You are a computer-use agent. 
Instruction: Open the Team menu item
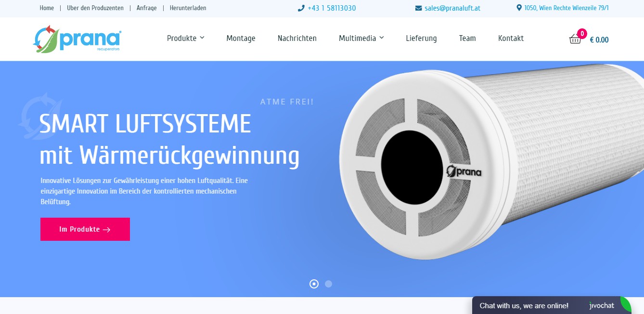click(x=467, y=39)
